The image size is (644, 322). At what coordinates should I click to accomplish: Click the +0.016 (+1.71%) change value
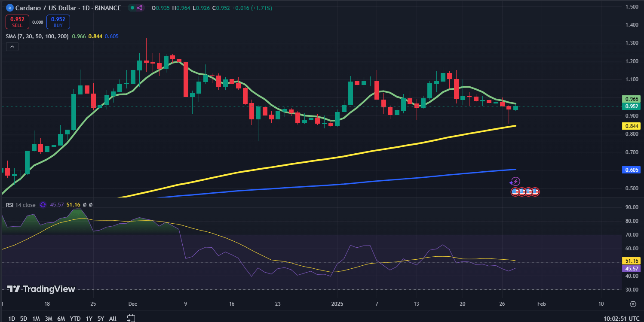click(x=253, y=8)
